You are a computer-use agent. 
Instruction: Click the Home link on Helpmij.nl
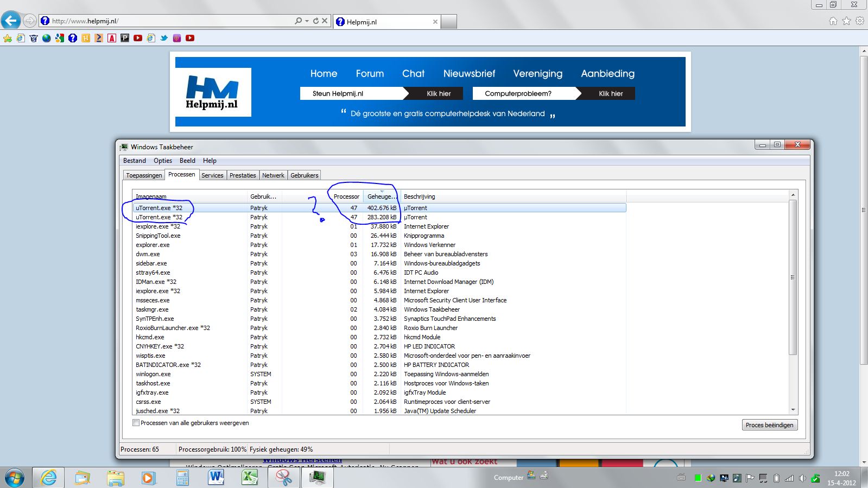click(x=324, y=74)
